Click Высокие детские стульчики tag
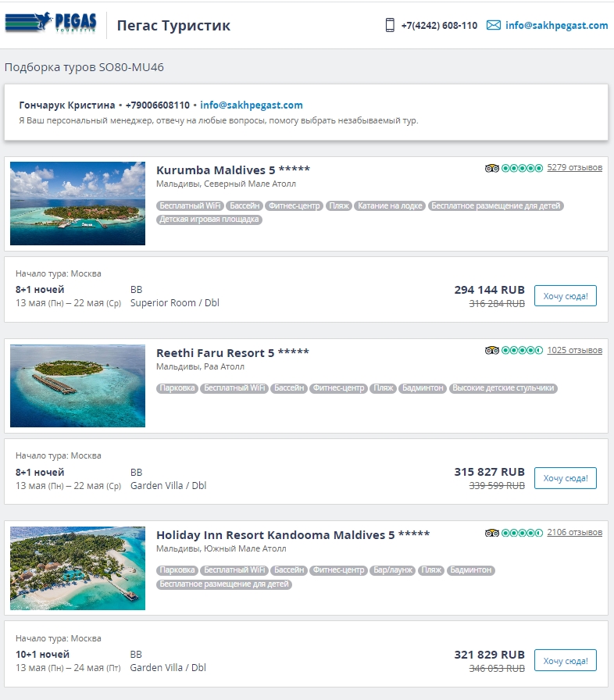This screenshot has height=700, width=614. (503, 388)
